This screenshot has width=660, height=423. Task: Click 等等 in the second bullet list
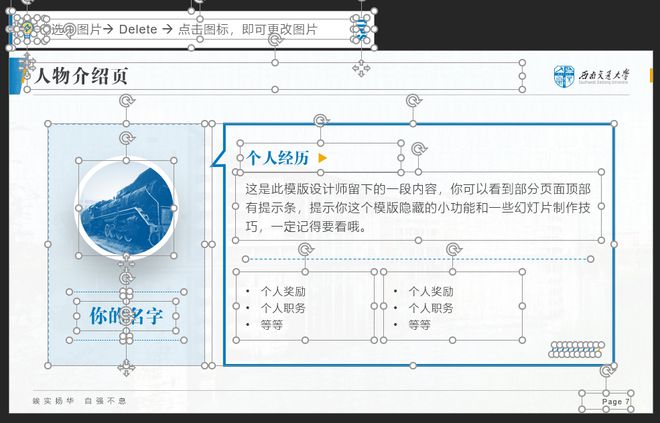419,325
